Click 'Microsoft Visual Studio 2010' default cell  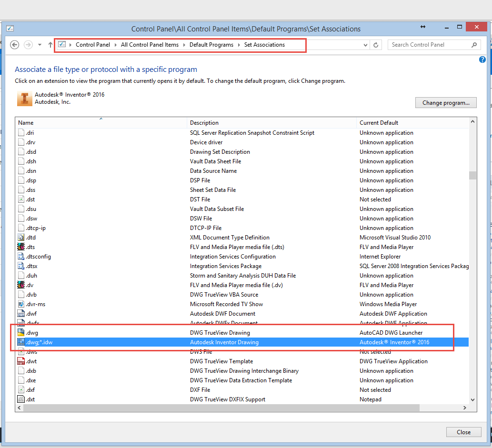pyautogui.click(x=395, y=238)
